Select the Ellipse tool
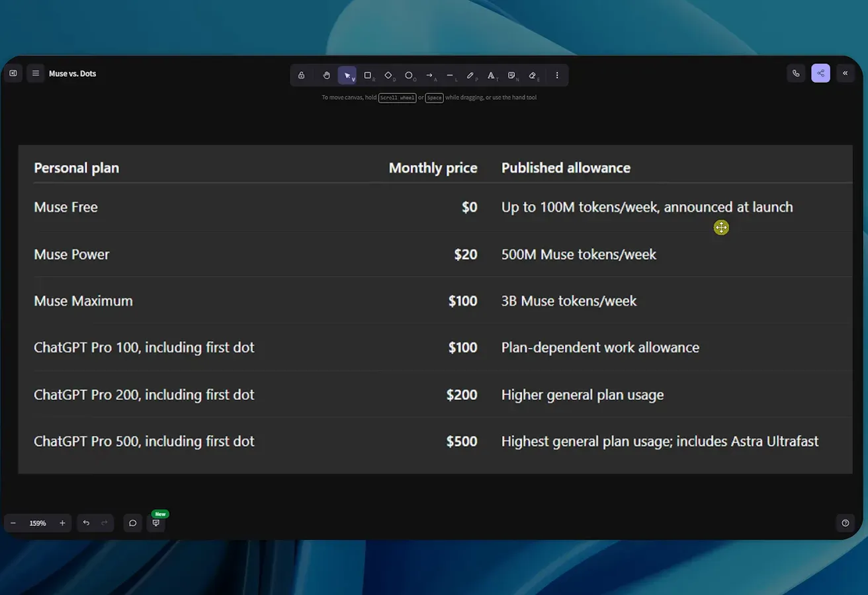 point(409,75)
